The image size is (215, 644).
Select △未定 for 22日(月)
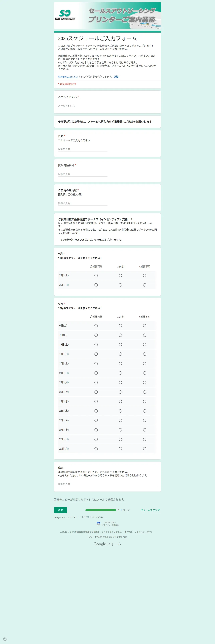click(x=120, y=383)
